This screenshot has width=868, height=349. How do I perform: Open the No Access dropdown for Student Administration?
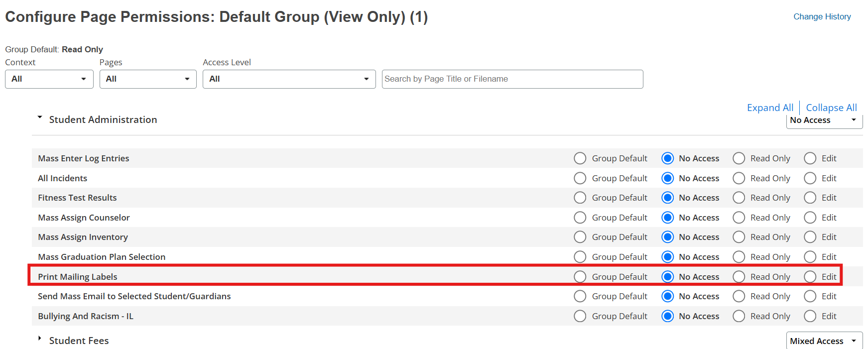click(x=824, y=120)
